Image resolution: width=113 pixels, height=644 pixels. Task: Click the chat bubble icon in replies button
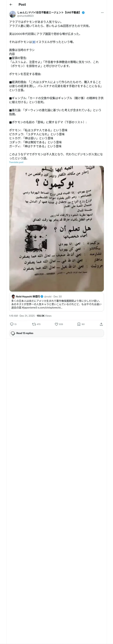coord(13,333)
